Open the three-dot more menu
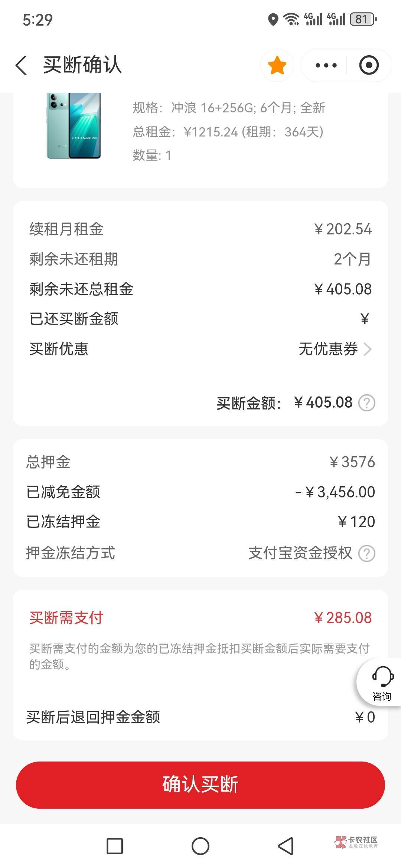 [326, 66]
